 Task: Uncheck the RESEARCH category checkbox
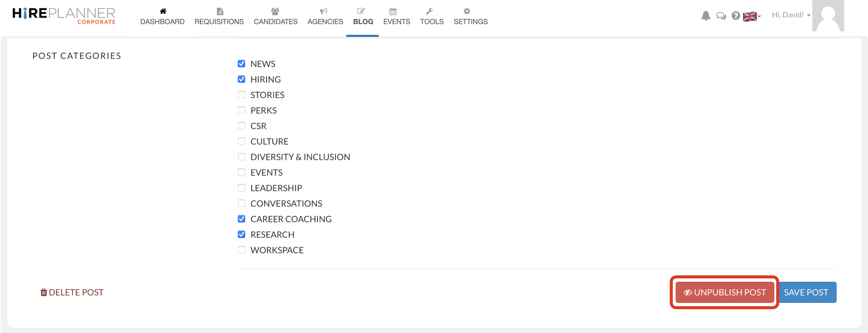[x=241, y=234]
